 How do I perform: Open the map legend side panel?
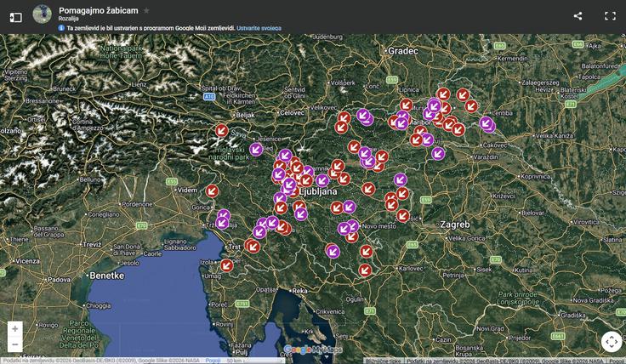(15, 16)
